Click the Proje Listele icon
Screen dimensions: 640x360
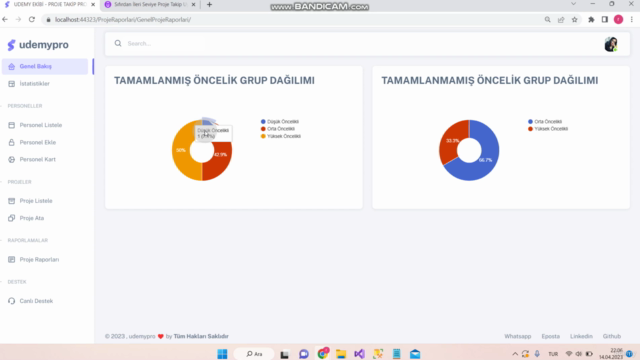click(x=11, y=201)
